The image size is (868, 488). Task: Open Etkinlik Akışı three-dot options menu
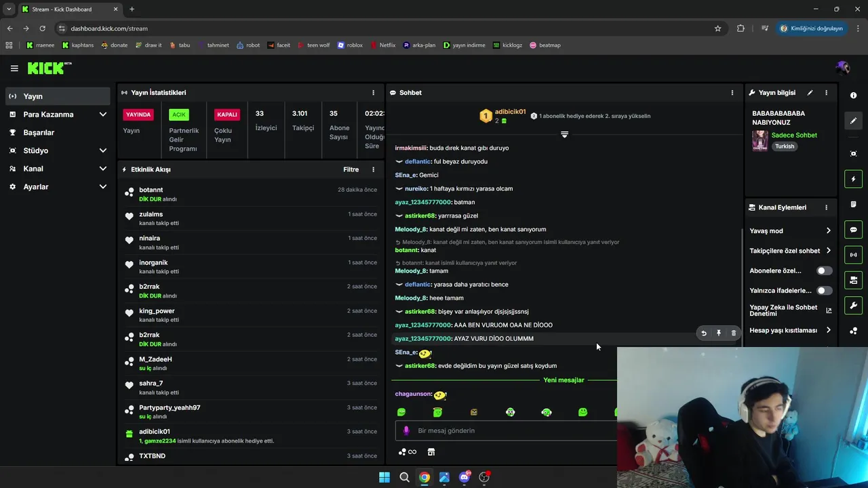[x=373, y=169]
